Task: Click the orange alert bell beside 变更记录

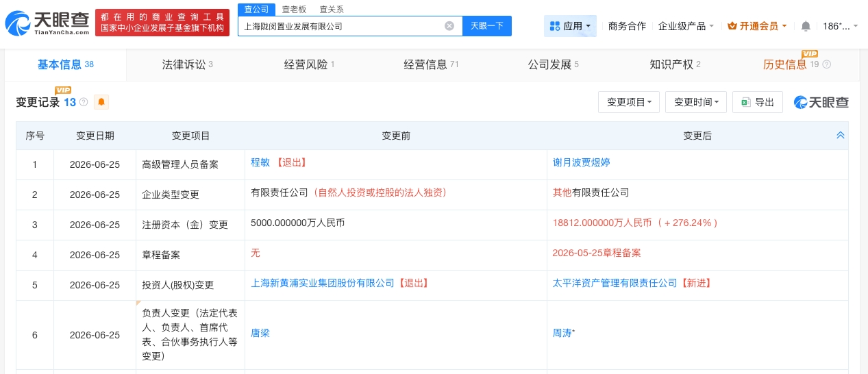Action: pos(101,102)
